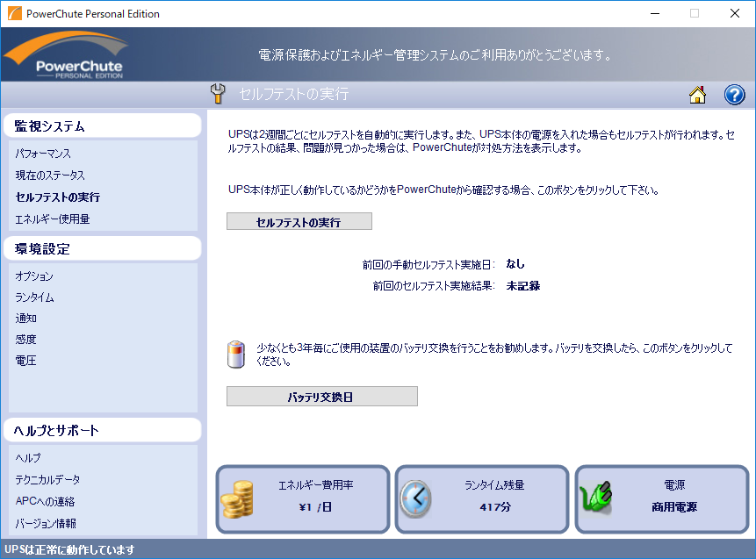756x559 pixels.
Task: Click the clock runtime remaining icon
Action: (x=415, y=499)
